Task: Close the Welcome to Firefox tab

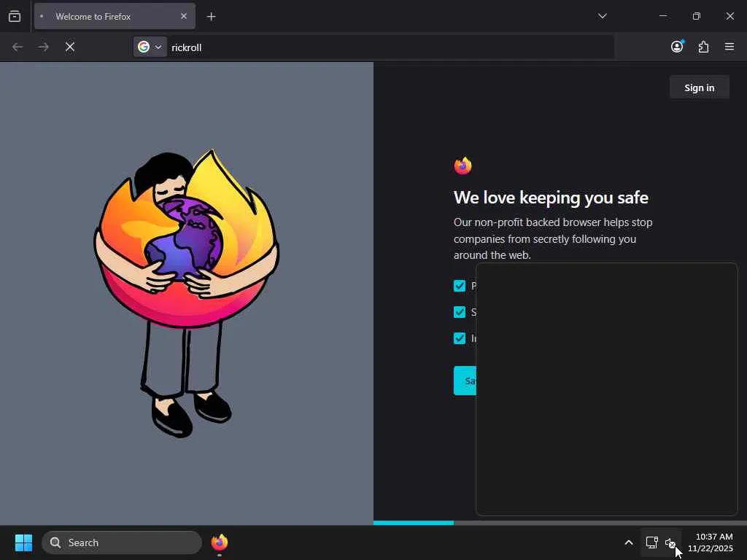Action: tap(183, 16)
